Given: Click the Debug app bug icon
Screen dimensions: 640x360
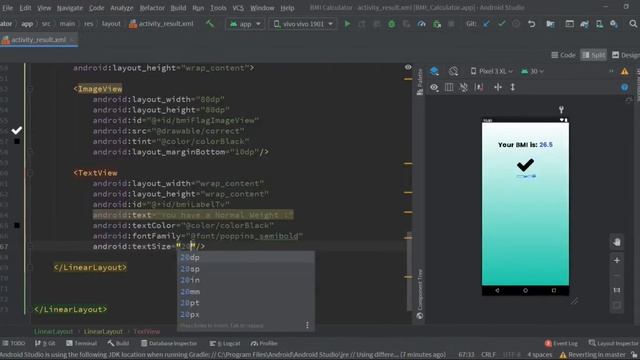Looking at the screenshot, I should click(391, 24).
